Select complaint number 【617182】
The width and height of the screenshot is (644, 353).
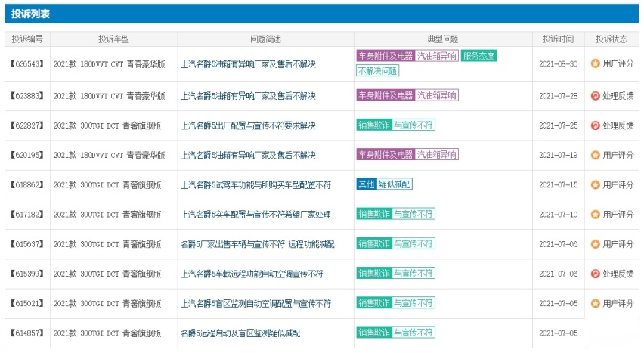(x=27, y=214)
